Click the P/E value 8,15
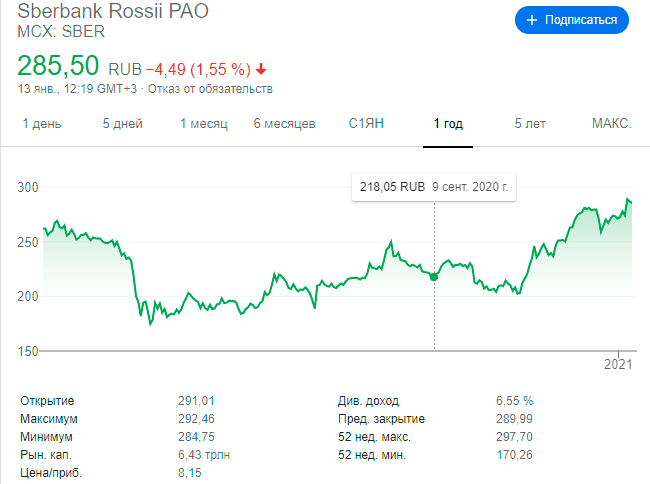The height and width of the screenshot is (484, 650). point(190,473)
